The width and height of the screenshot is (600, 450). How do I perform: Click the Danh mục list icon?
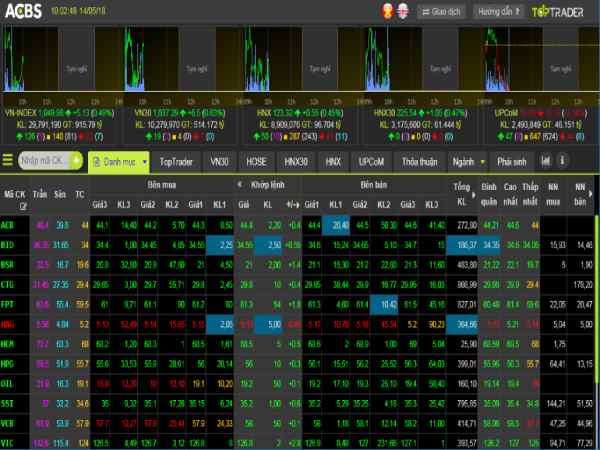(98, 161)
